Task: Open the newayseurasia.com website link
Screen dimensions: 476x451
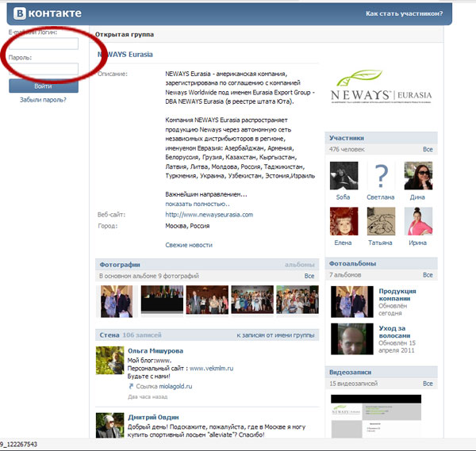Action: (209, 215)
